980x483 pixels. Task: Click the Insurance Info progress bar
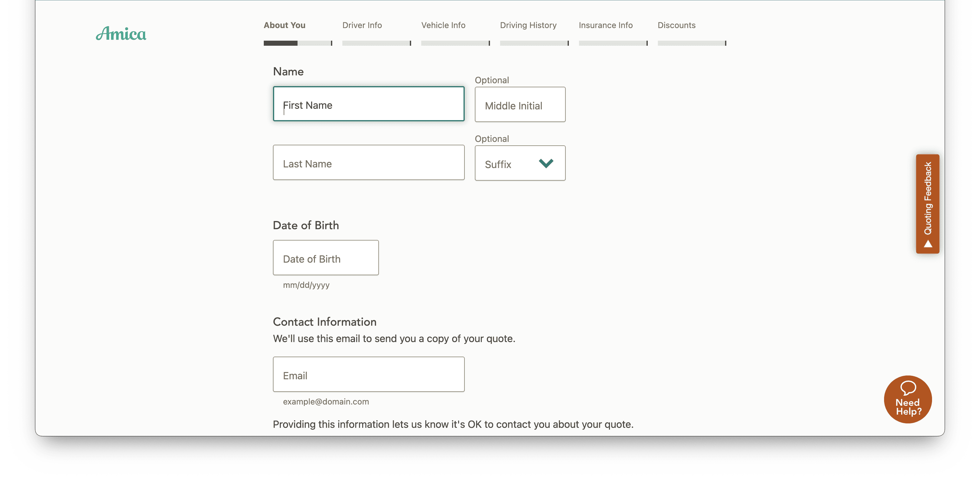coord(613,43)
